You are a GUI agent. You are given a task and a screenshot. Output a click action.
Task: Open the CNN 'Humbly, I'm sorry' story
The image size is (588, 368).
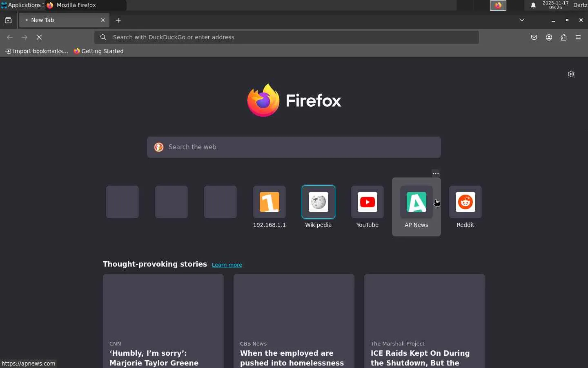click(x=163, y=321)
